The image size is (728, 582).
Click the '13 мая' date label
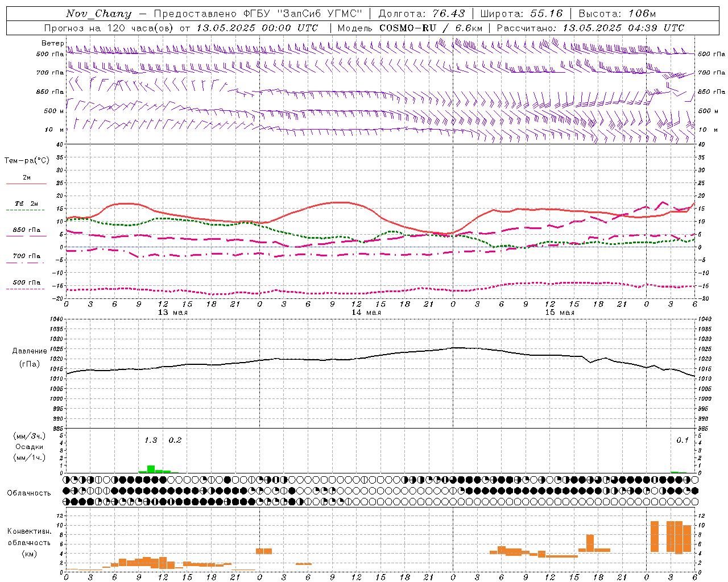click(172, 313)
